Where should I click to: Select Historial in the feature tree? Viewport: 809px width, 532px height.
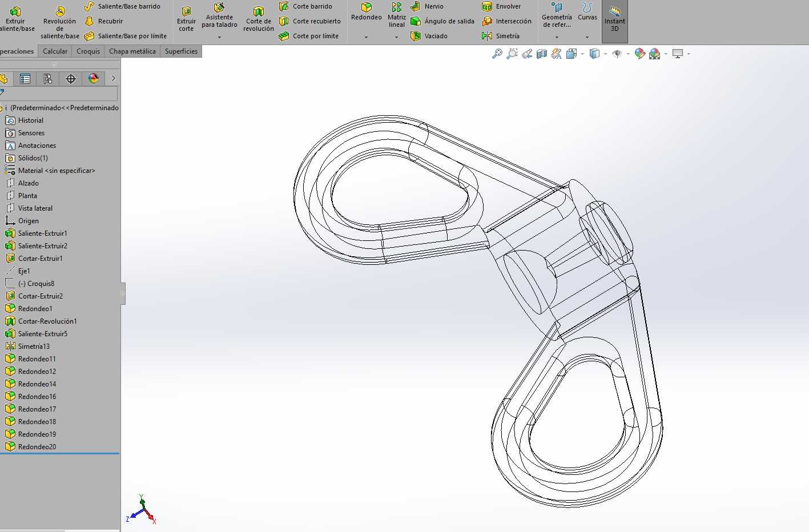(x=31, y=120)
